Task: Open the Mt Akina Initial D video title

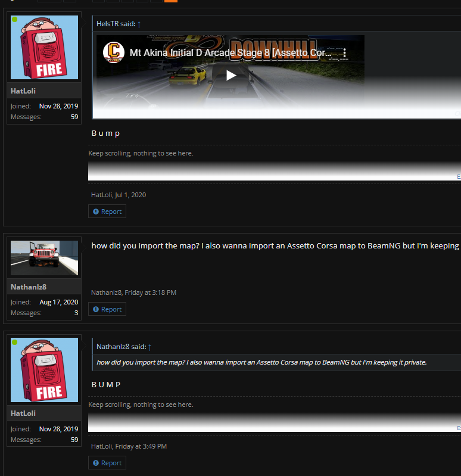Action: coord(230,53)
